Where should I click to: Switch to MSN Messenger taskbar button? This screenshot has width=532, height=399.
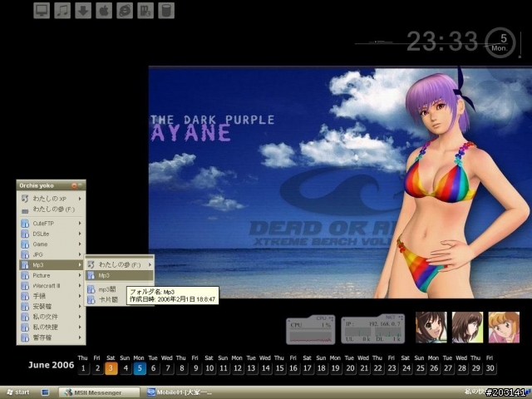[x=99, y=392]
